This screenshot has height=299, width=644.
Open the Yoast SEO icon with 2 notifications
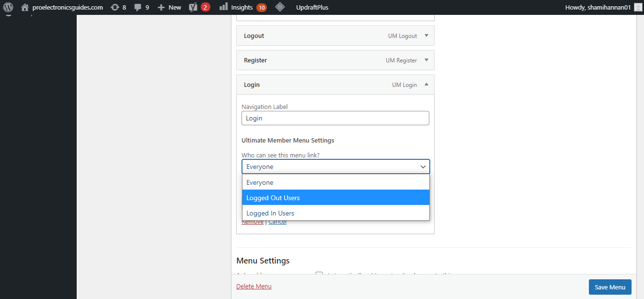[193, 7]
